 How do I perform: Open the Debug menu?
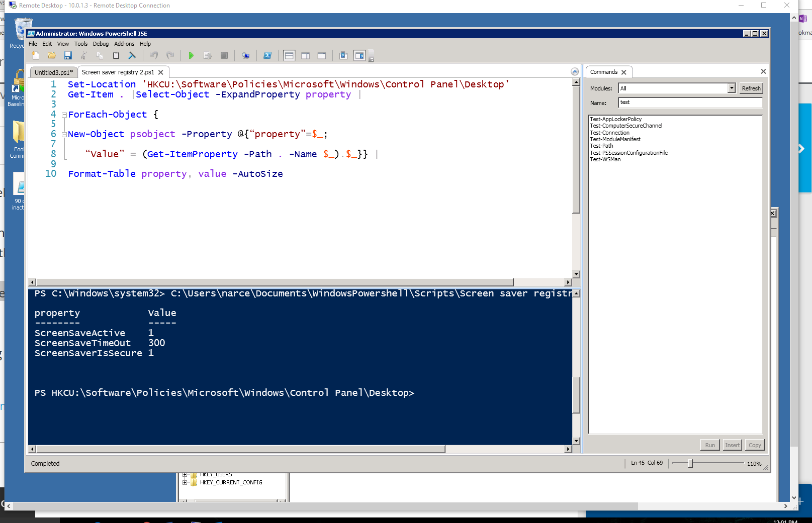tap(101, 44)
